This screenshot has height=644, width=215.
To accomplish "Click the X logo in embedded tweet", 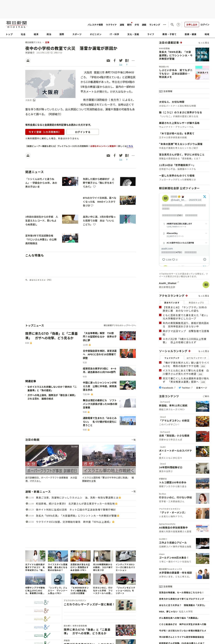I will pyautogui.click(x=204, y=196).
